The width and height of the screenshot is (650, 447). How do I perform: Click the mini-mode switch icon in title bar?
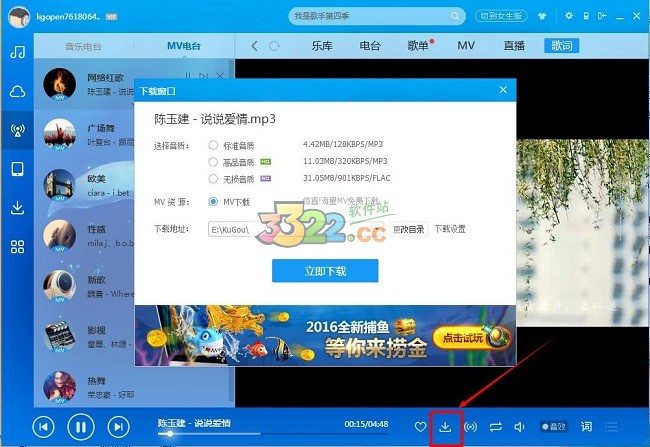(602, 16)
